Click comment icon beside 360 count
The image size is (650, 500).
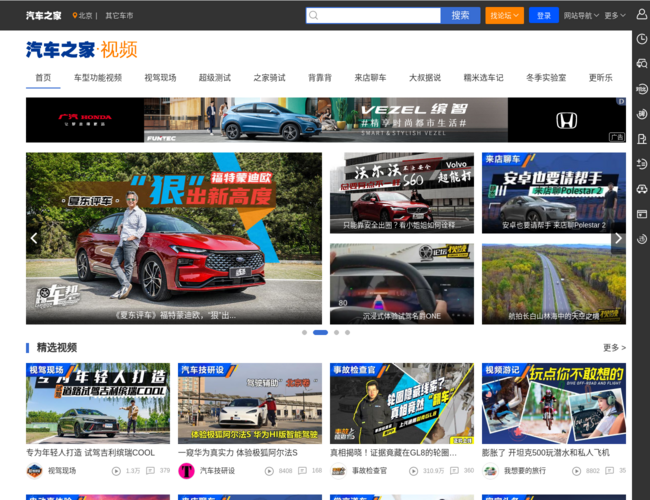click(x=454, y=471)
